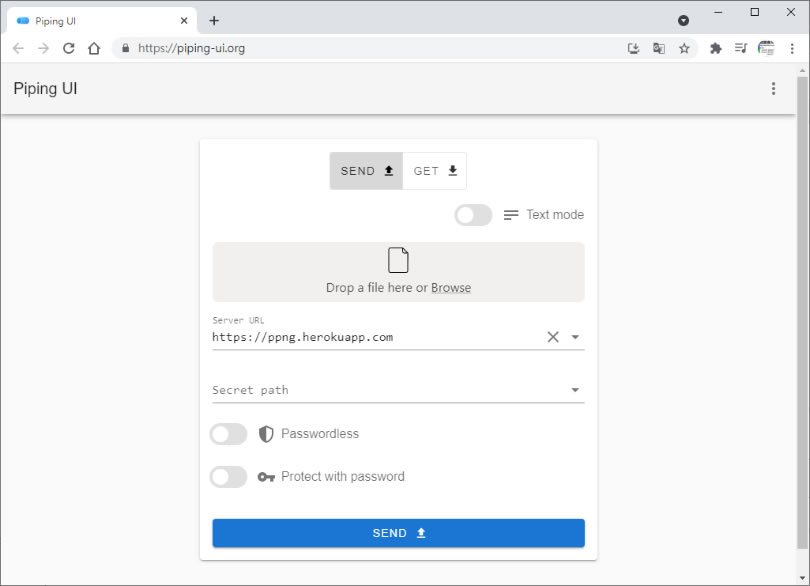810x586 pixels.
Task: Click the Browse link in the drop area
Action: (451, 288)
